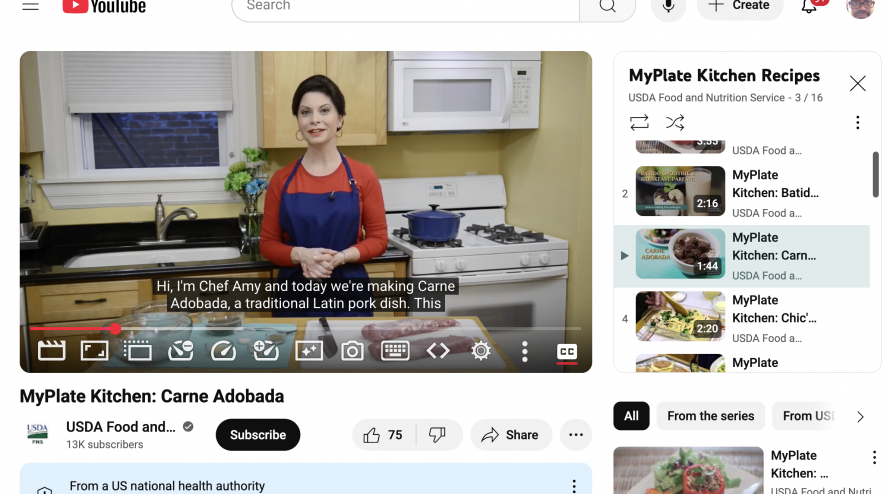
Task: Close the MyPlate Kitchen Recipes playlist
Action: tap(858, 84)
